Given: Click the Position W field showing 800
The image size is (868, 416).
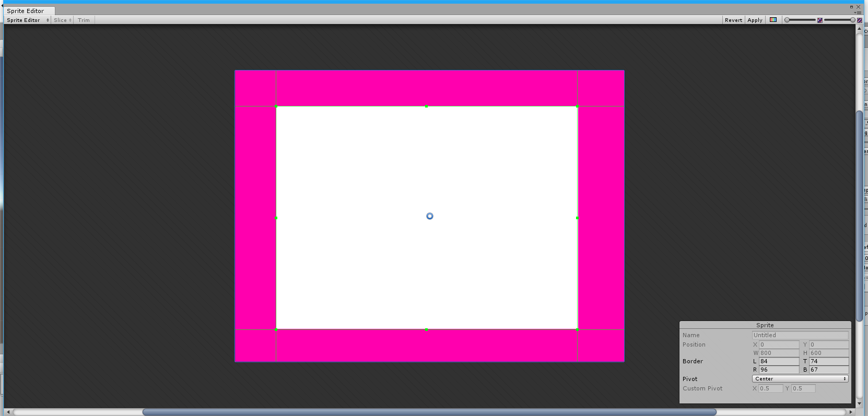Looking at the screenshot, I should pyautogui.click(x=779, y=353).
